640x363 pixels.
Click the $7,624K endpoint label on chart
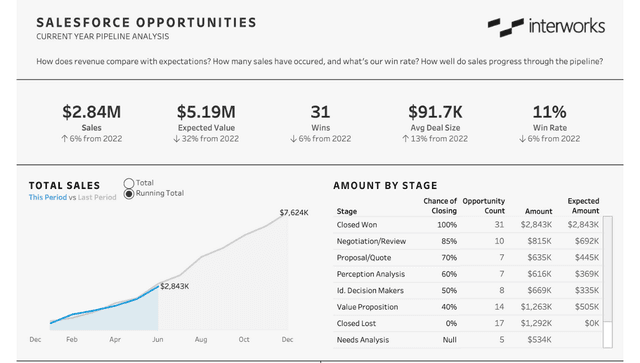pyautogui.click(x=294, y=213)
